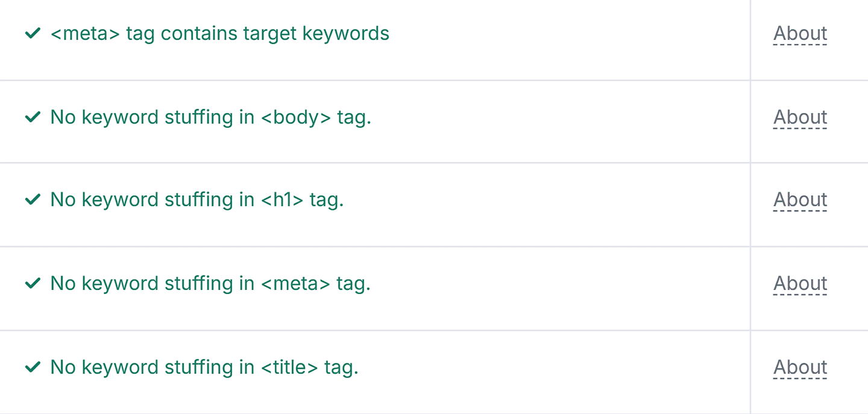Click the checkmark beside meta tag target keywords
Image resolution: width=868 pixels, height=414 pixels.
pyautogui.click(x=33, y=34)
